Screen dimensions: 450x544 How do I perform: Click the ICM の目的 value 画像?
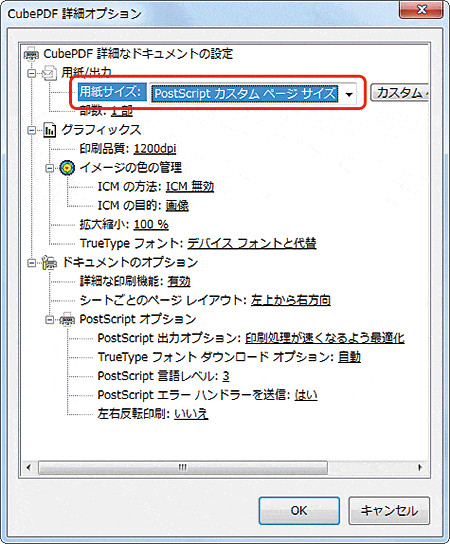pyautogui.click(x=177, y=206)
